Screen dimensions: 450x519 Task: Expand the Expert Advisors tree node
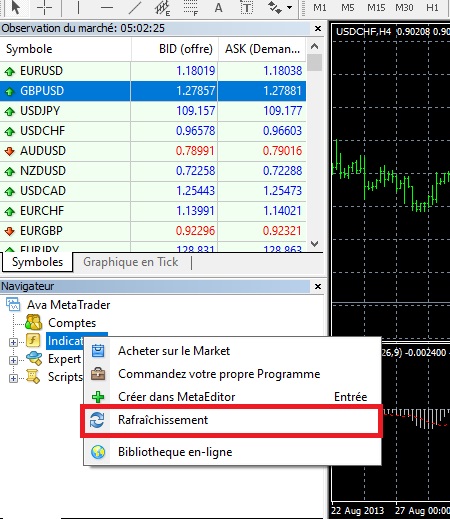pyautogui.click(x=13, y=360)
